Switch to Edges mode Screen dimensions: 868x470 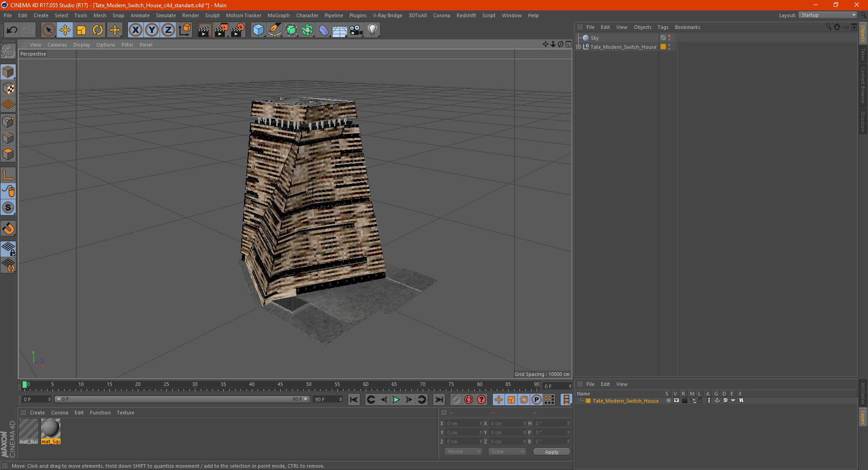coord(8,138)
